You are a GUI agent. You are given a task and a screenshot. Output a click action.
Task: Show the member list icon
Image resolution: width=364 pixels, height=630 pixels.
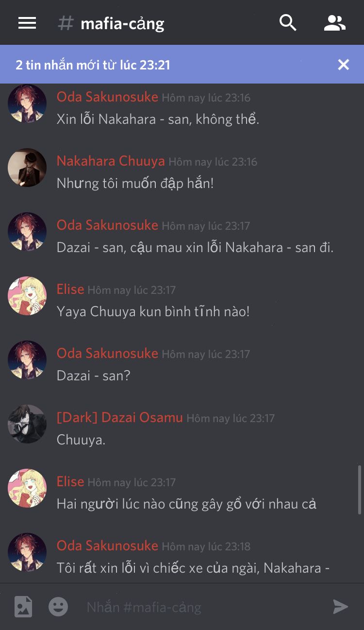335,23
